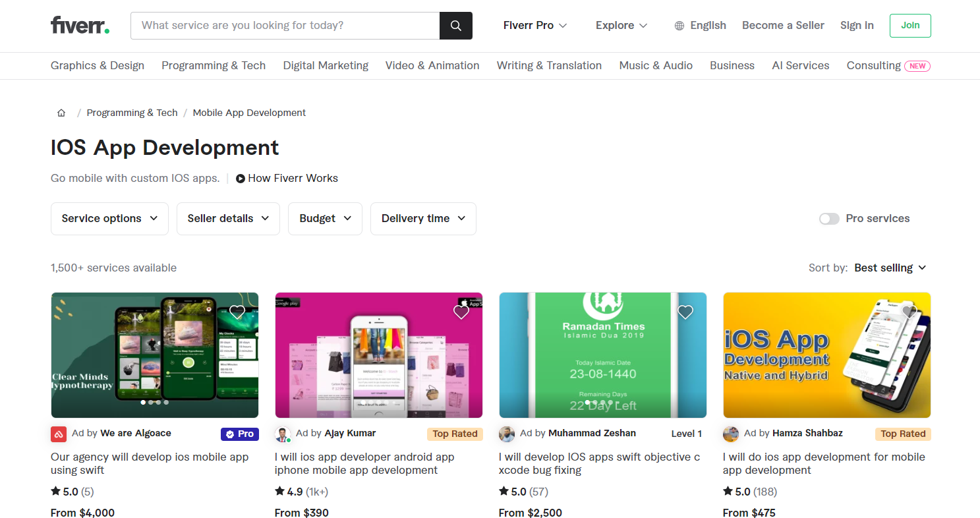Open the Graphics & Design category

pos(98,66)
